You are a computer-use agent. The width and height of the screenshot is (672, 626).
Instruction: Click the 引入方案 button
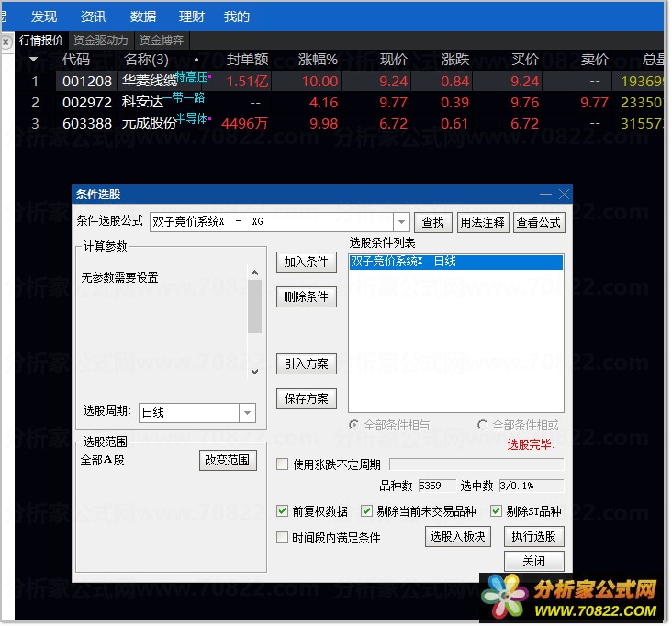coord(306,363)
